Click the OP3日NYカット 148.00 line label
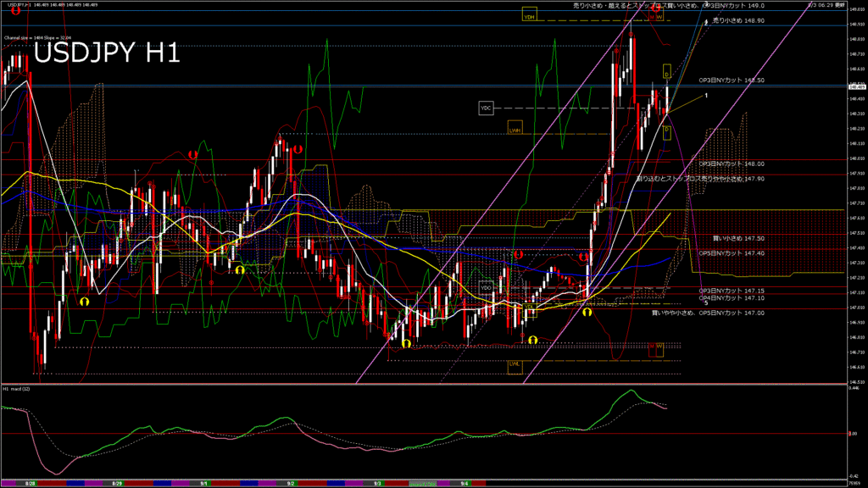Viewport: 868px width, 488px height. (x=732, y=164)
